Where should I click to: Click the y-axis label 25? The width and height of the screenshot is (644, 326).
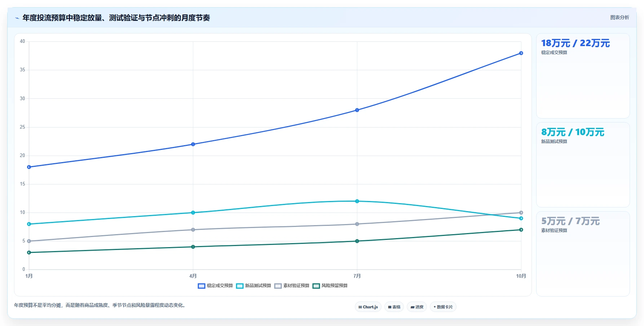[x=22, y=127]
